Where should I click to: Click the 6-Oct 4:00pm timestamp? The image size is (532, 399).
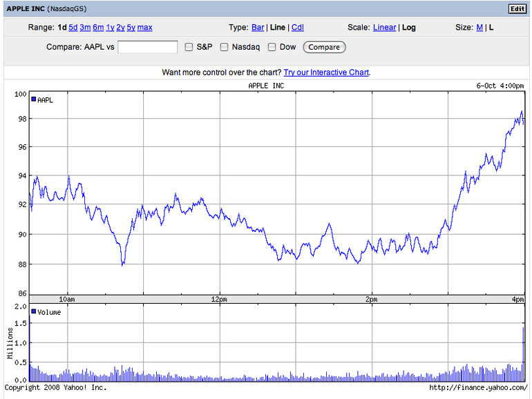pos(500,86)
